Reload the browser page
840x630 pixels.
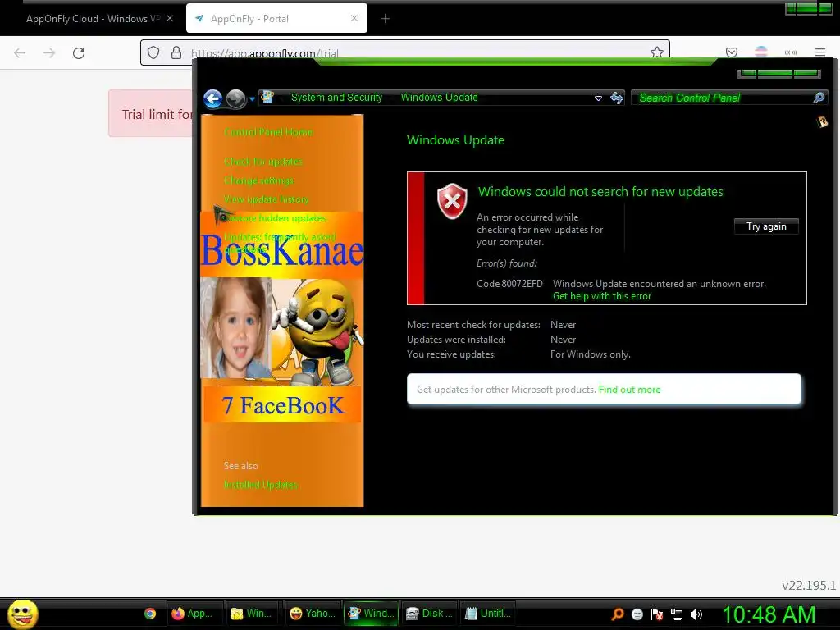tap(79, 52)
